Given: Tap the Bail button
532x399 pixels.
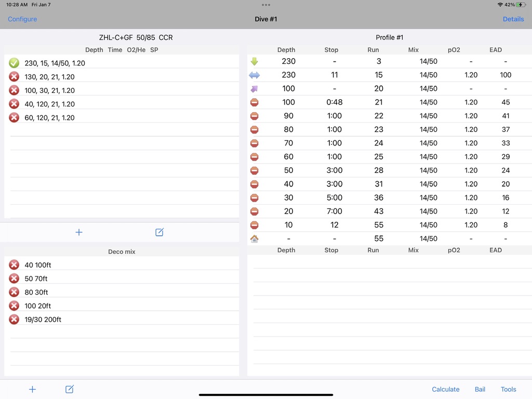Looking at the screenshot, I should point(480,389).
